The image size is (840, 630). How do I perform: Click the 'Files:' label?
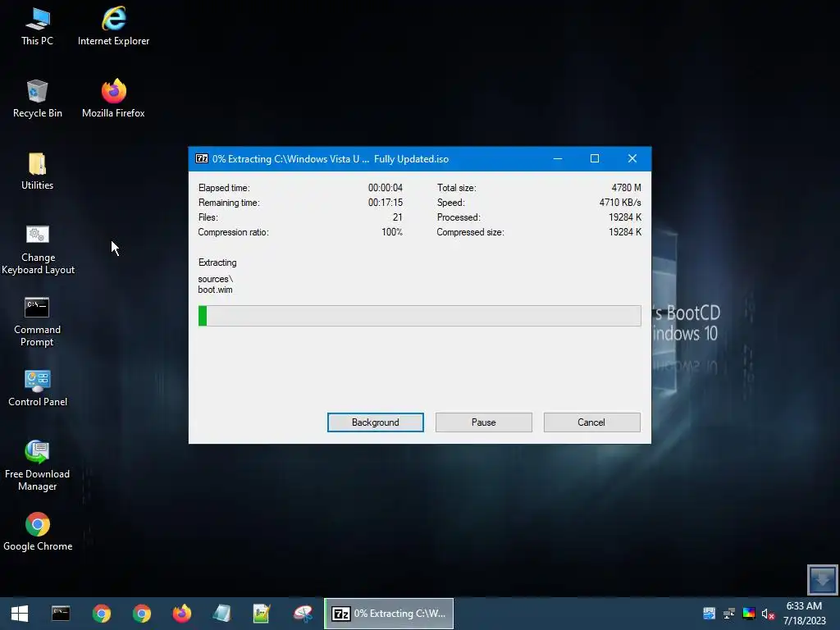pos(208,217)
